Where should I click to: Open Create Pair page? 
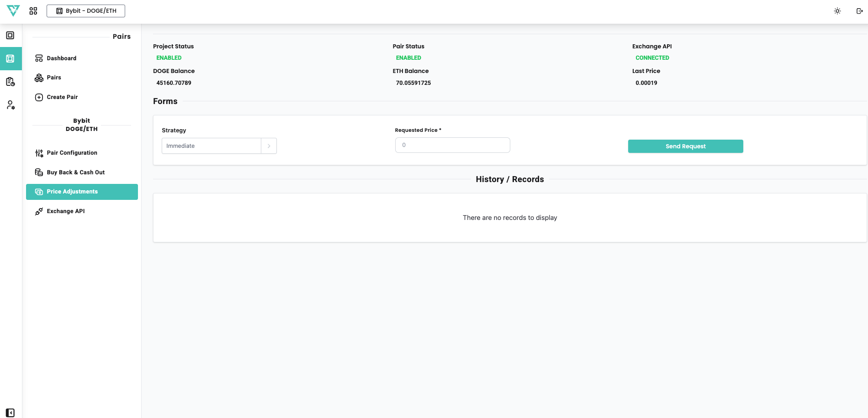pos(62,97)
